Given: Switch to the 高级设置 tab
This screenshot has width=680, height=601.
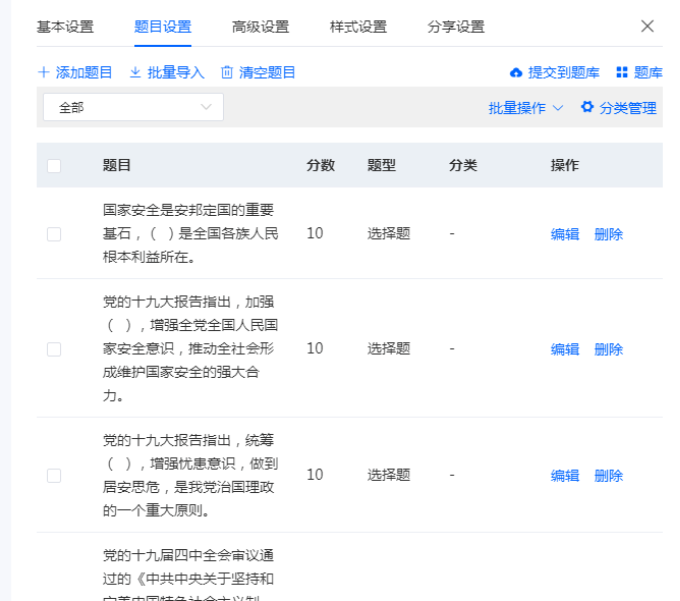Looking at the screenshot, I should tap(261, 27).
